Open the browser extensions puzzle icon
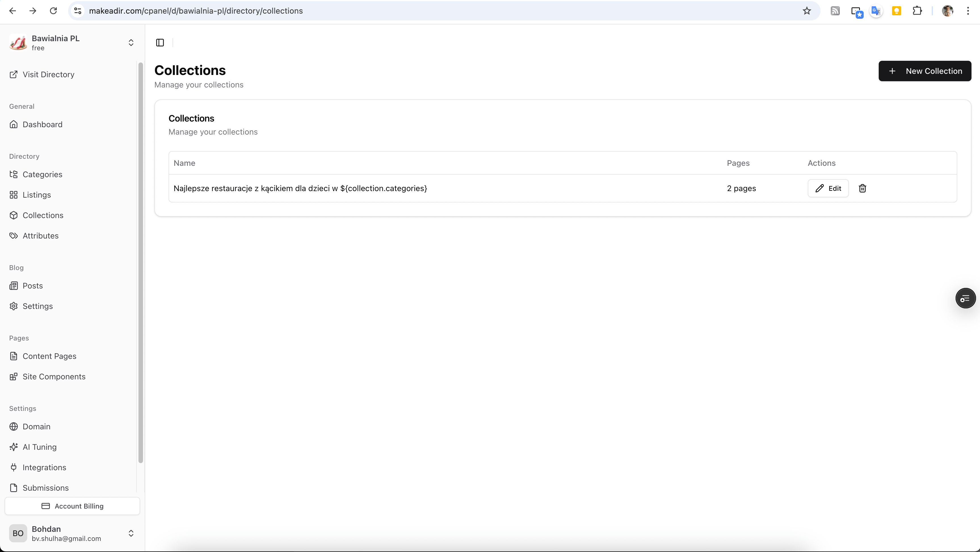This screenshot has height=552, width=980. point(917,11)
